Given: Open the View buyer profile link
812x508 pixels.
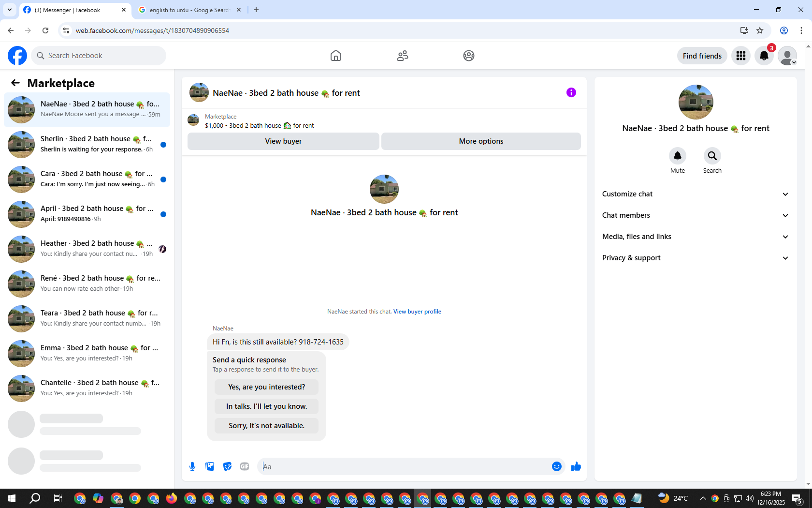Looking at the screenshot, I should [417, 312].
